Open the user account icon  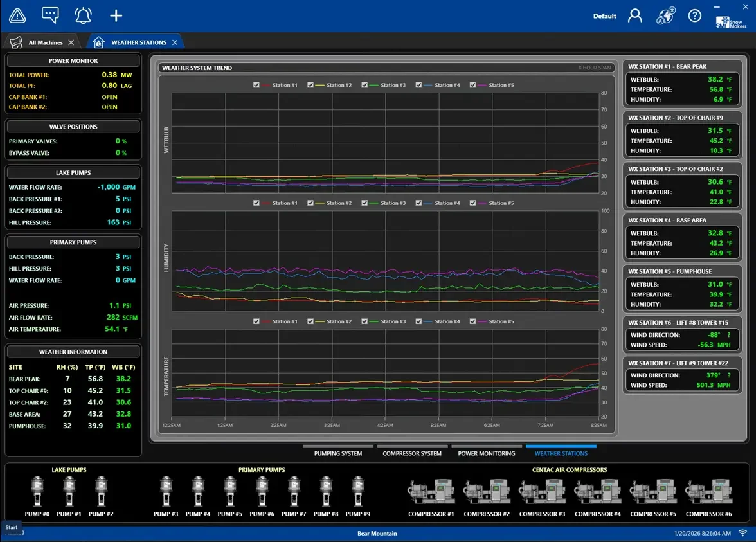(635, 15)
